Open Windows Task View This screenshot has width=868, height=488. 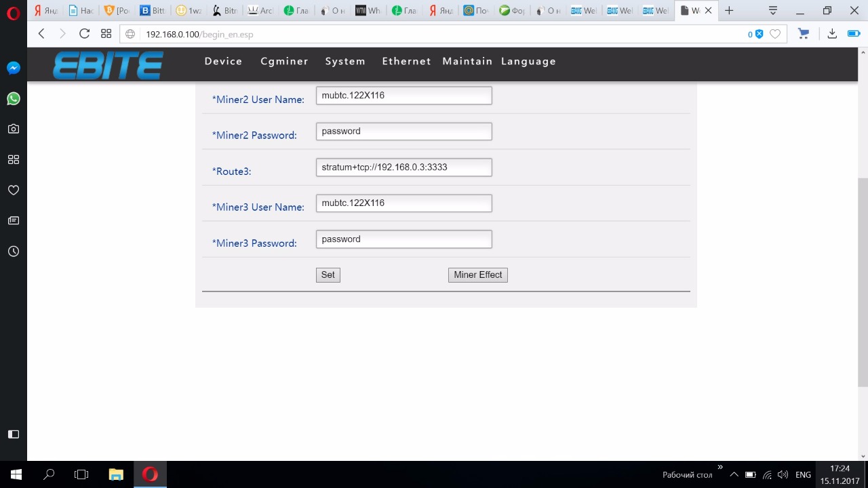click(81, 474)
